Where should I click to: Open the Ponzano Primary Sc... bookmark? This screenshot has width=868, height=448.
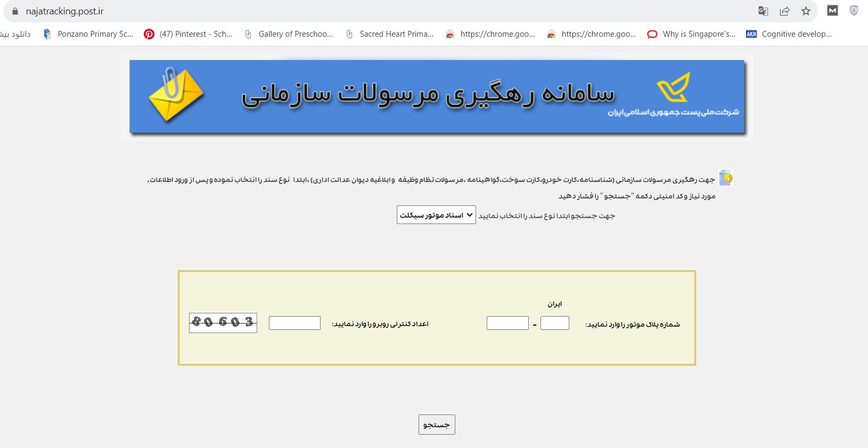(x=88, y=34)
